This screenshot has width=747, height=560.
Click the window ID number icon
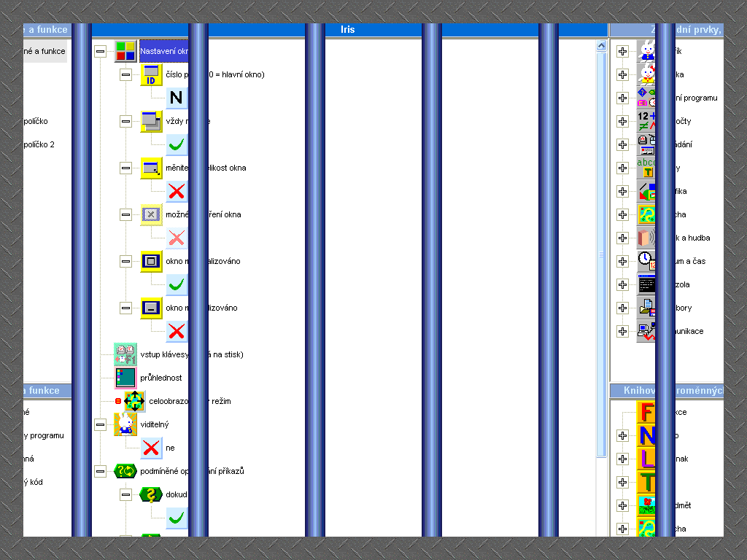tap(151, 74)
